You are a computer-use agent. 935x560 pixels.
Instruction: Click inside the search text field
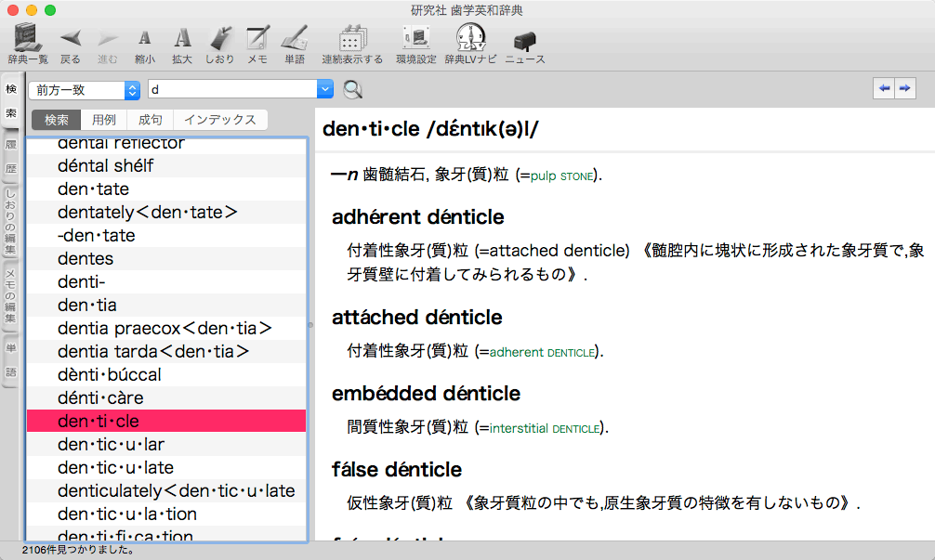[230, 89]
